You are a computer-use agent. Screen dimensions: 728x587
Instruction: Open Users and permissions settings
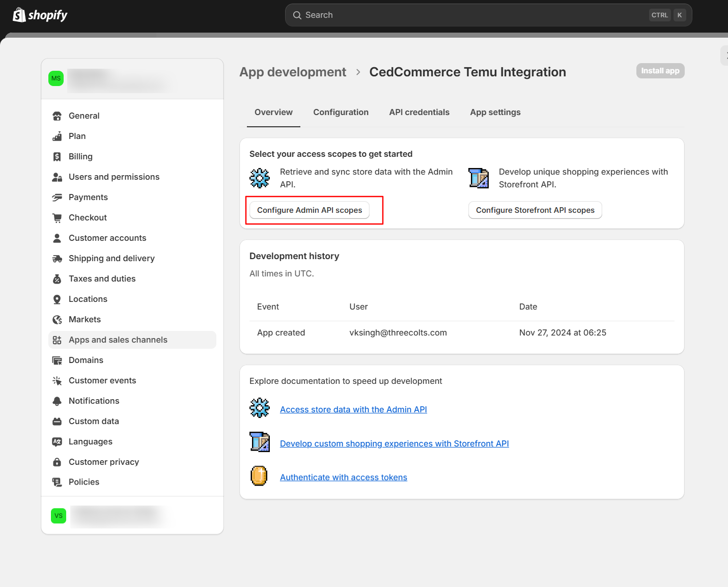[x=132, y=177]
